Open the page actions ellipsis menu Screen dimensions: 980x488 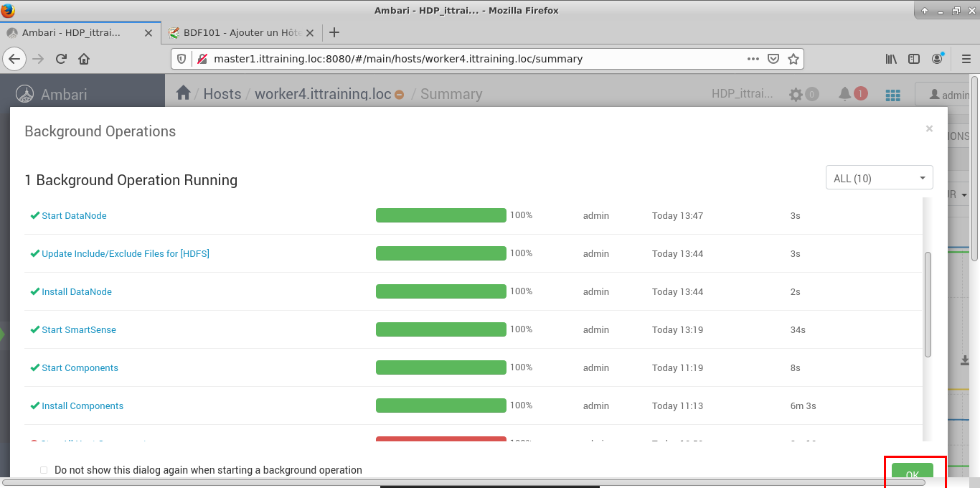click(x=753, y=59)
